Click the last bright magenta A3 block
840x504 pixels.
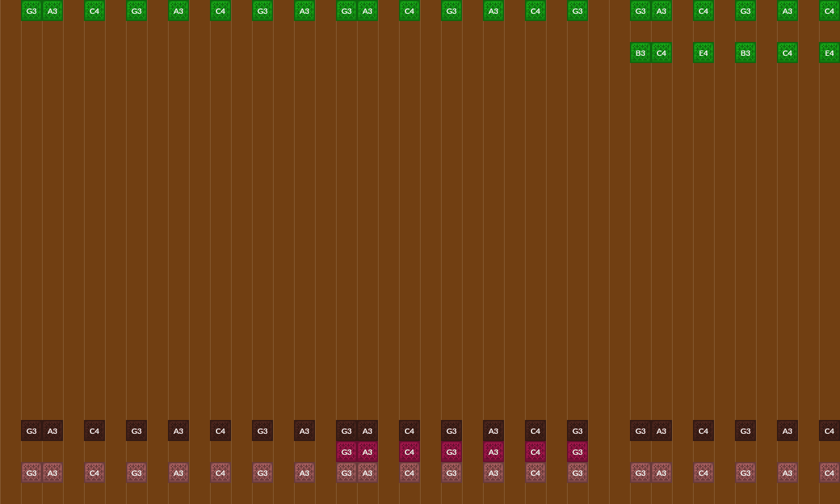[x=493, y=451]
